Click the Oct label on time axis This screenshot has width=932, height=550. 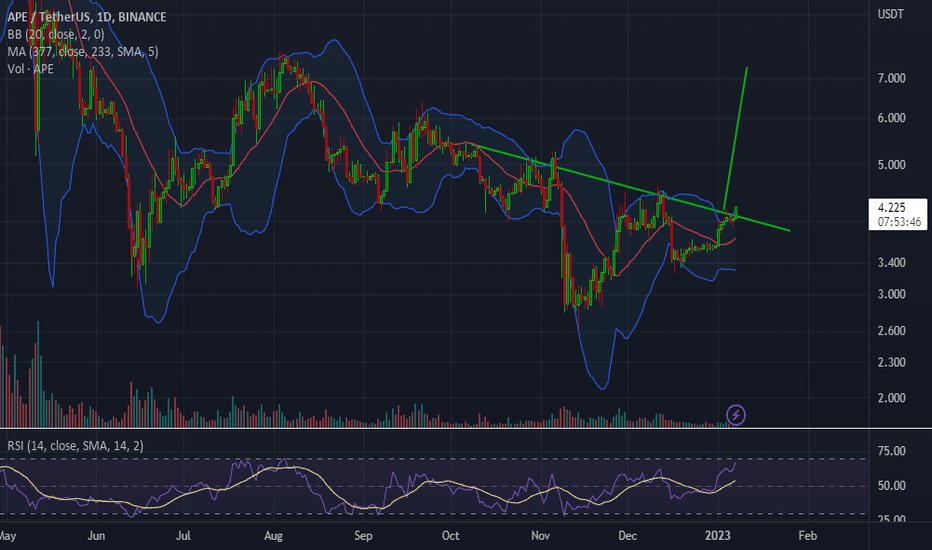tap(451, 536)
